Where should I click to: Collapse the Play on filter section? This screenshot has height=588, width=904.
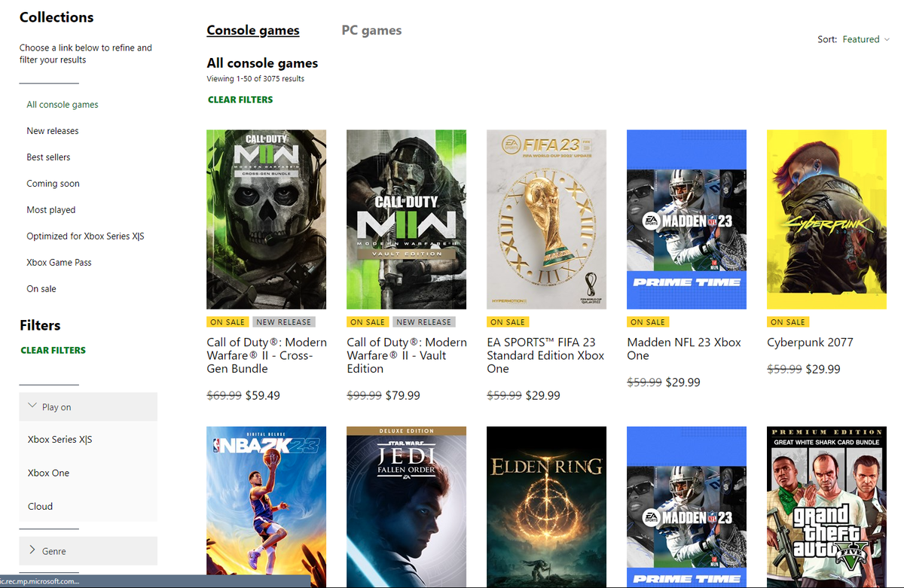pos(88,407)
